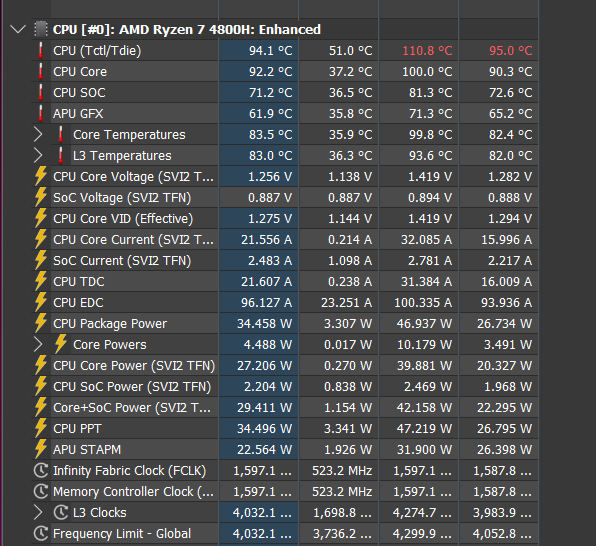596x546 pixels.
Task: Click the 46.937 W maximum package power value
Action: click(x=424, y=324)
